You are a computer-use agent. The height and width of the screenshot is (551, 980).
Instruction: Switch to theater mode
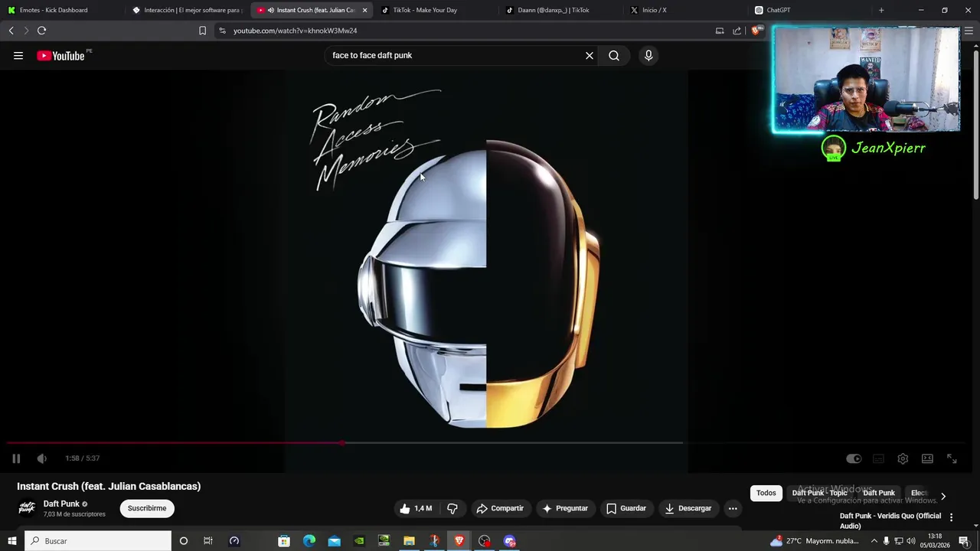[927, 458]
